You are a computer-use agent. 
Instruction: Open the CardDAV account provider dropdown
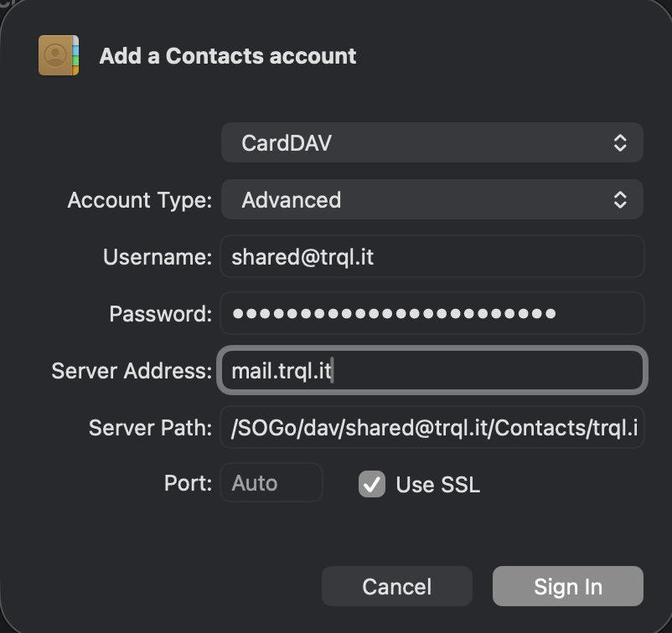coord(432,142)
